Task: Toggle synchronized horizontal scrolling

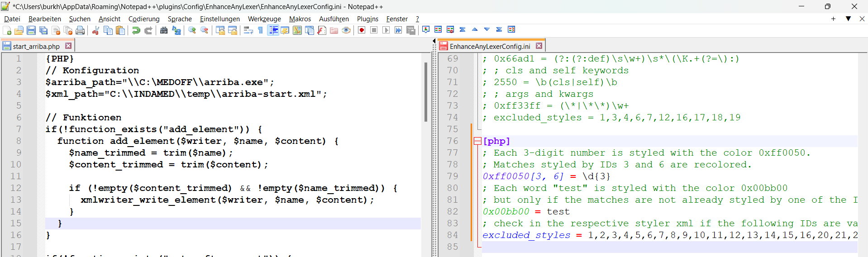Action: point(233,30)
